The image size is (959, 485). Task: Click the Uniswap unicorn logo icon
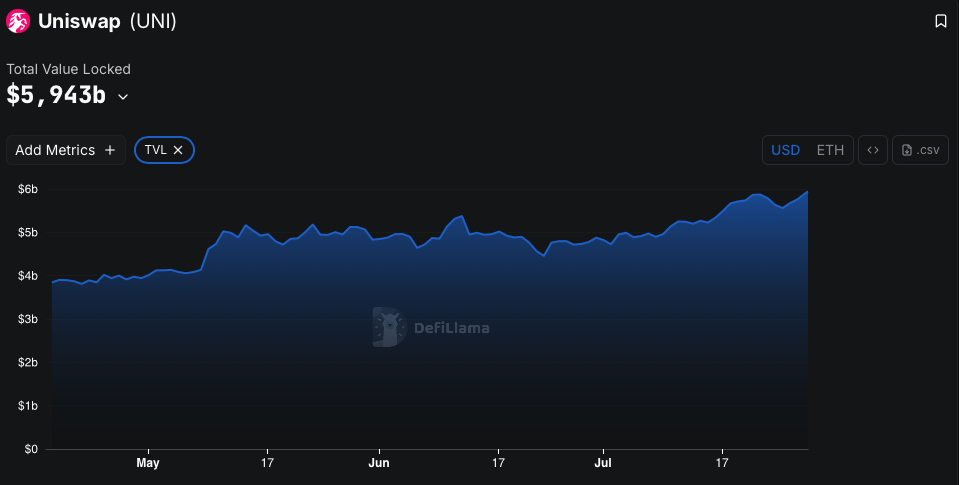tap(18, 21)
